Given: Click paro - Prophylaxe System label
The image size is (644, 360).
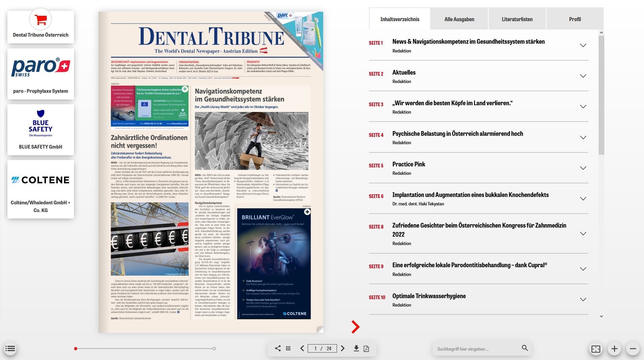Looking at the screenshot, I should click(41, 91).
